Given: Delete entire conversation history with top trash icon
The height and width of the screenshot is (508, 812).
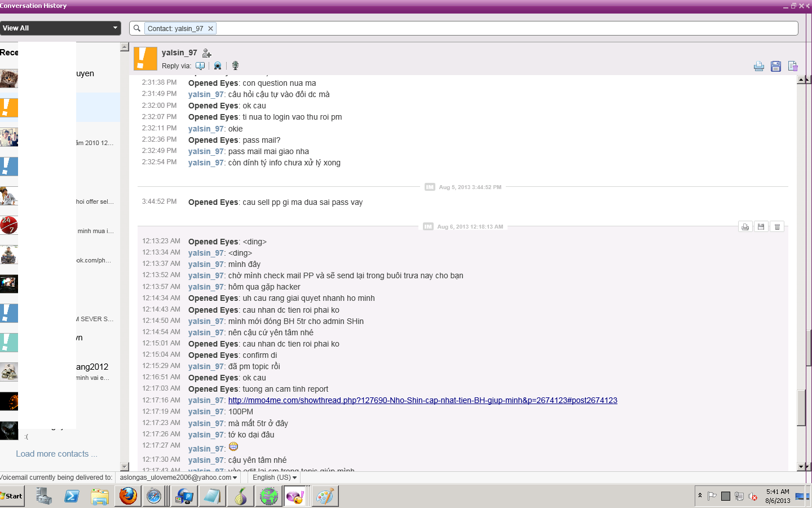Looking at the screenshot, I should [x=793, y=67].
